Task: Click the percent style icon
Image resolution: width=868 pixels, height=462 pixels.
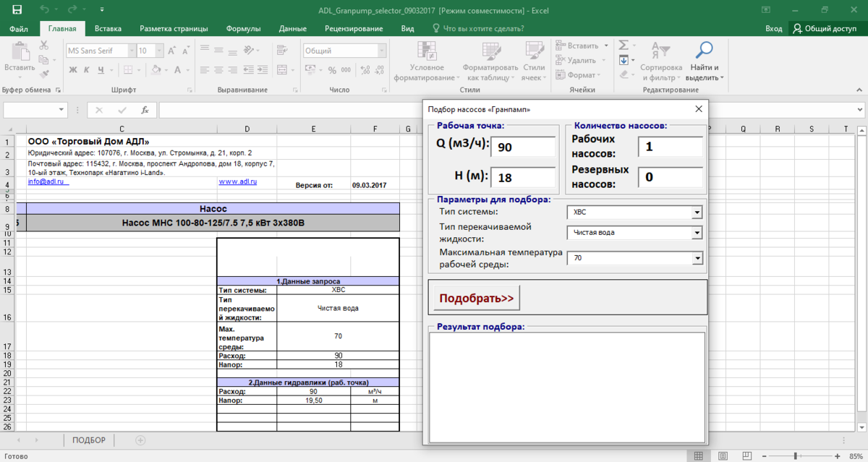Action: click(332, 70)
